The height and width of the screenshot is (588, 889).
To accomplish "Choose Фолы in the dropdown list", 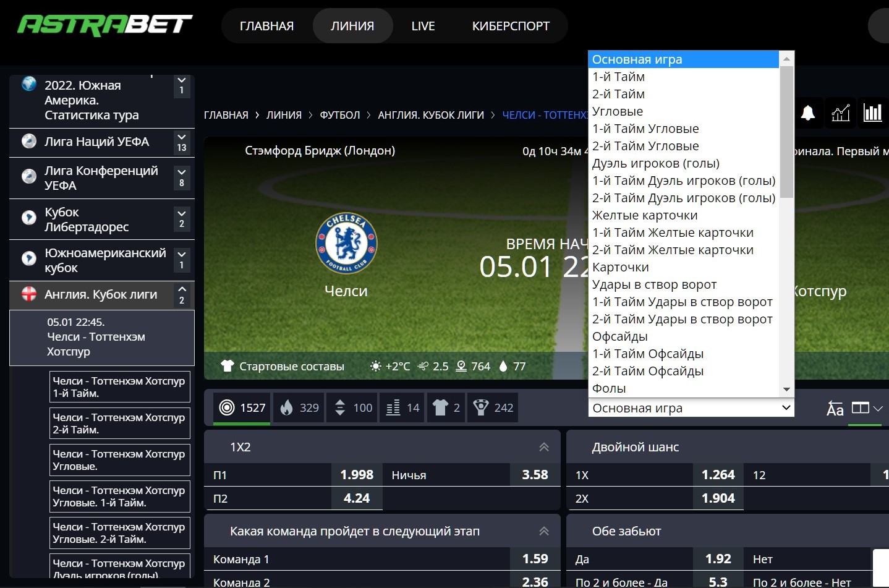I will [x=683, y=388].
